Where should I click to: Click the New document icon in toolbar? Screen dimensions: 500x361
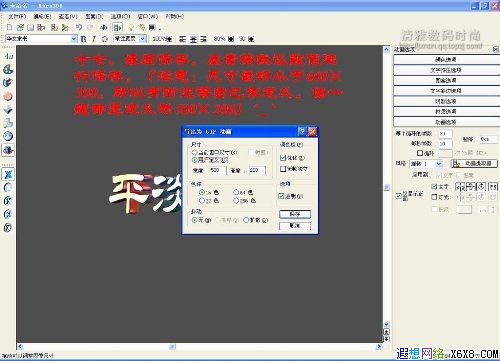(10, 27)
